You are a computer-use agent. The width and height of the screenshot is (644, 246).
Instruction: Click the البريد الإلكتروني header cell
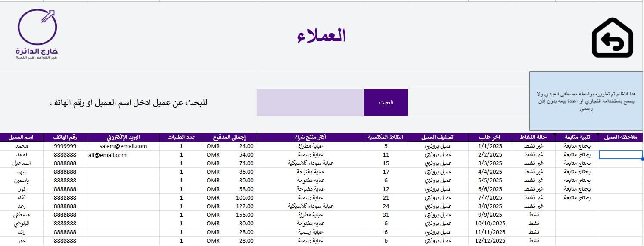coord(123,137)
